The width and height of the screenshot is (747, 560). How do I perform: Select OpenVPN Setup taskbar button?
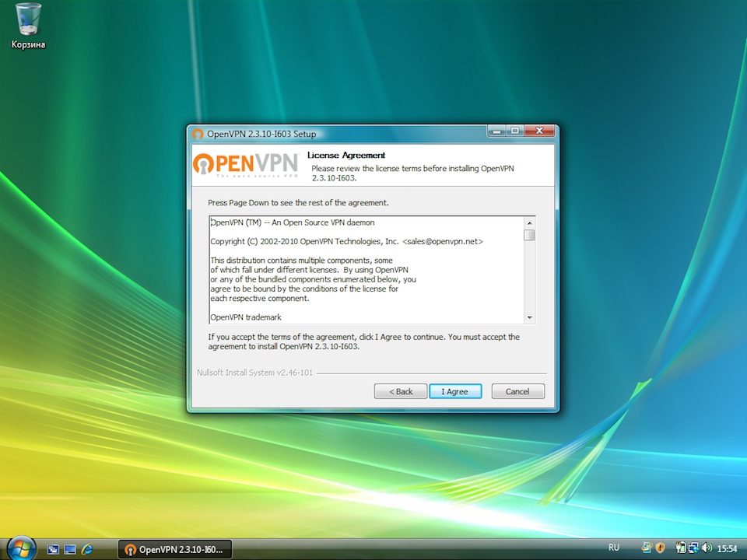coord(175,550)
